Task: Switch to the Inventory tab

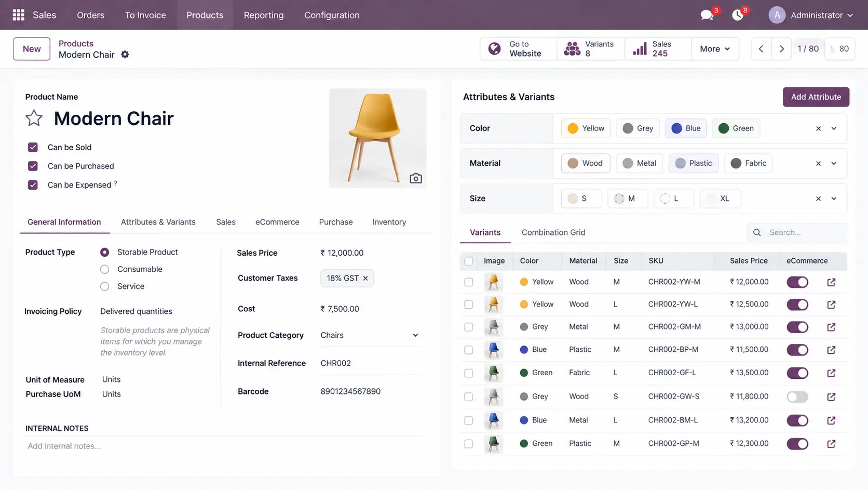Action: point(389,222)
